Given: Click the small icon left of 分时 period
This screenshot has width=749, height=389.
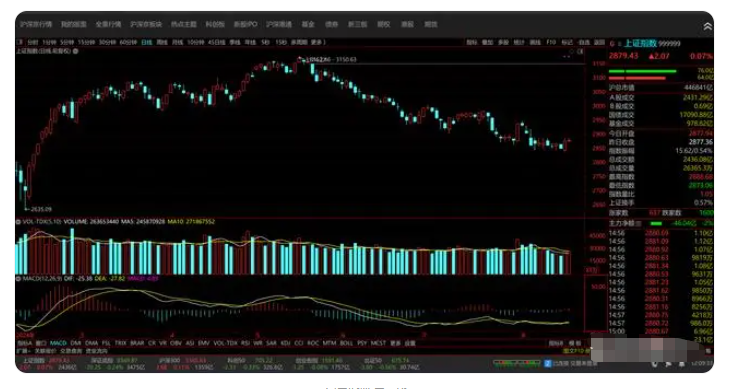Looking at the screenshot, I should pos(20,43).
